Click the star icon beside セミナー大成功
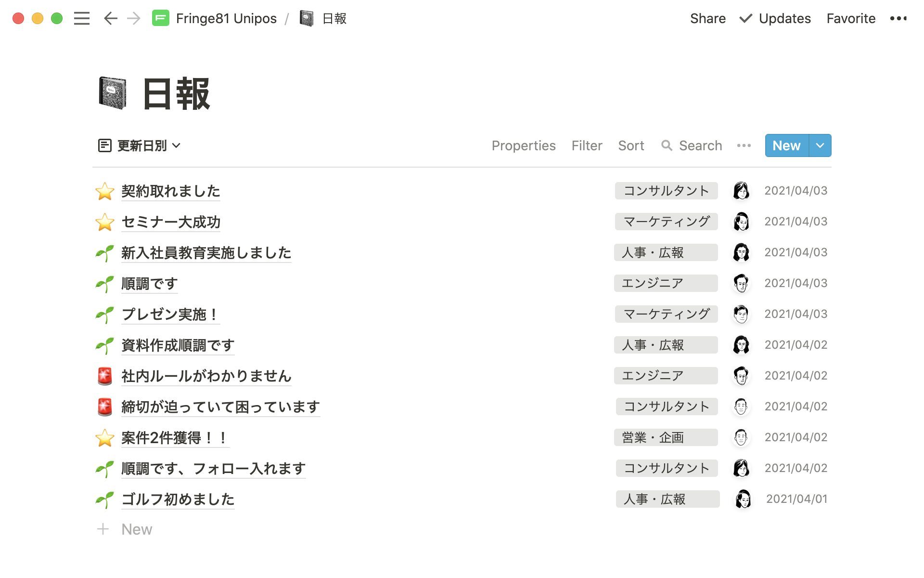 104,222
